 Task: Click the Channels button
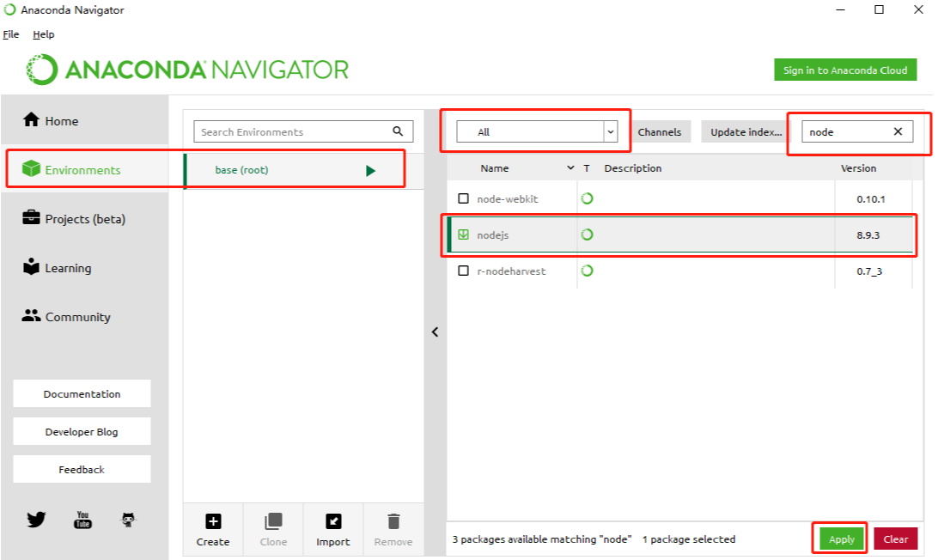[x=659, y=131]
